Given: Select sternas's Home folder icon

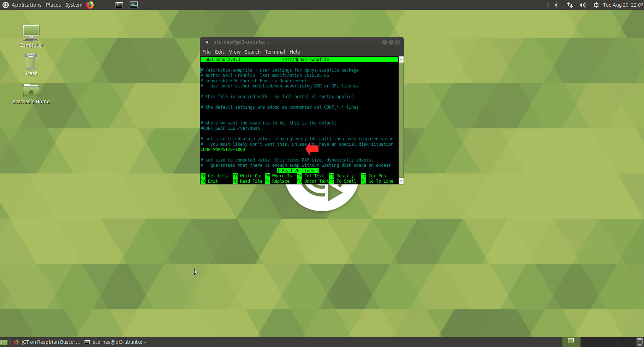Looking at the screenshot, I should [x=31, y=94].
